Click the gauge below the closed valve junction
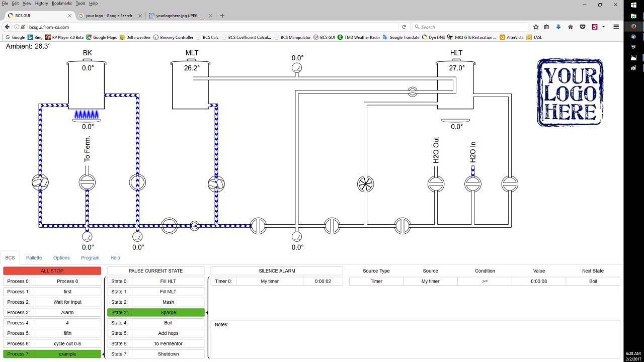This screenshot has width=644, height=362. tap(297, 236)
